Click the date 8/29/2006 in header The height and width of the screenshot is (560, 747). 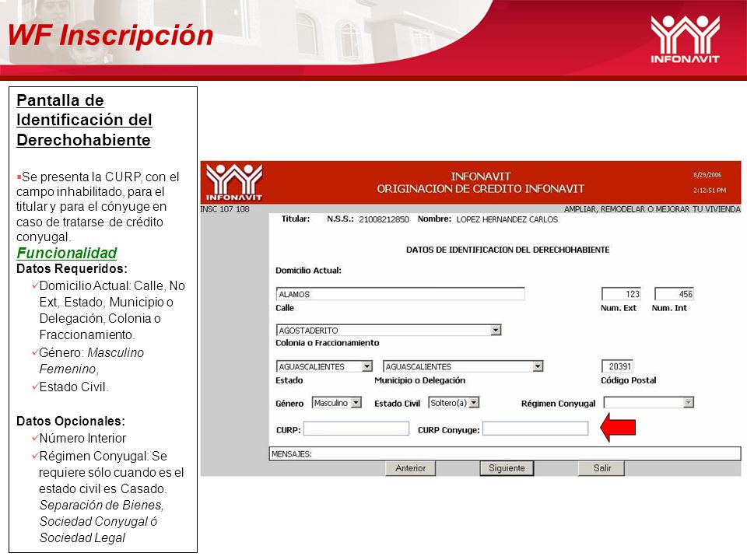pos(707,175)
